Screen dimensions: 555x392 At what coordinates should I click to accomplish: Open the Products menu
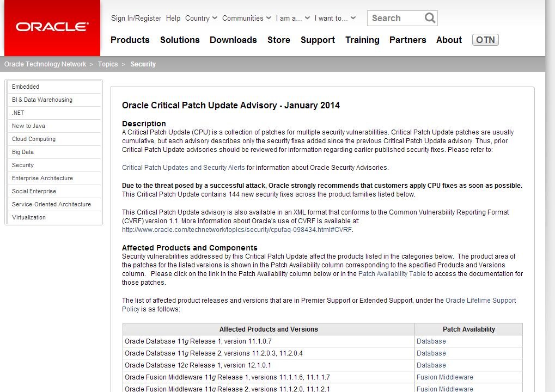(130, 40)
